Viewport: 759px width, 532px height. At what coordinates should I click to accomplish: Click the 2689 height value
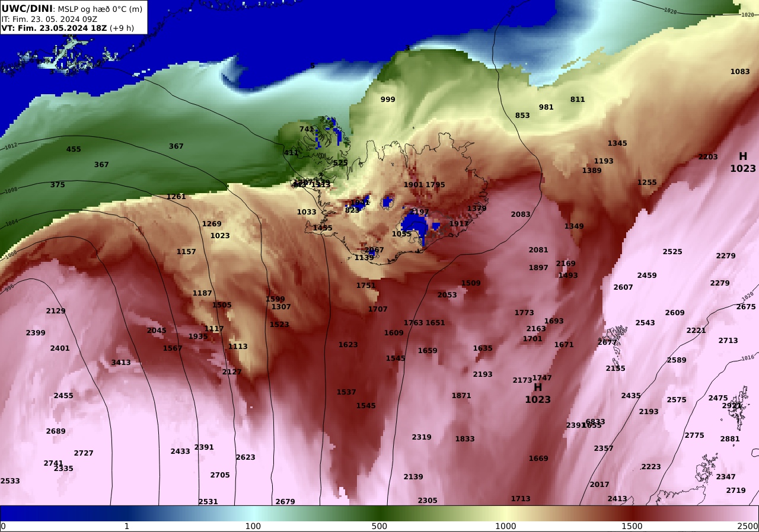coord(56,431)
